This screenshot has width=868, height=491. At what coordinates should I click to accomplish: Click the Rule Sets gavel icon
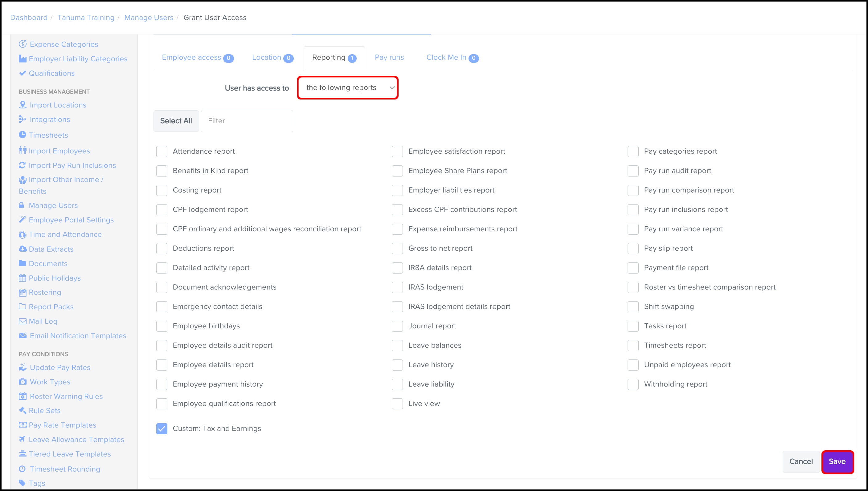pyautogui.click(x=22, y=410)
